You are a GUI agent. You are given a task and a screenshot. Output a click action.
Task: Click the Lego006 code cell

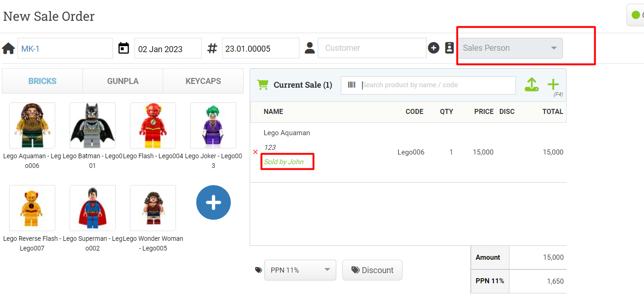pyautogui.click(x=411, y=152)
